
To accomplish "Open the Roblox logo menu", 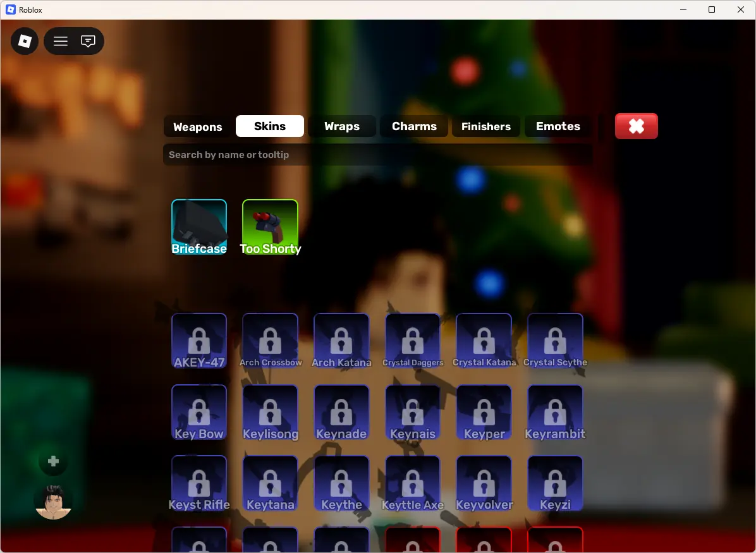I will click(25, 41).
